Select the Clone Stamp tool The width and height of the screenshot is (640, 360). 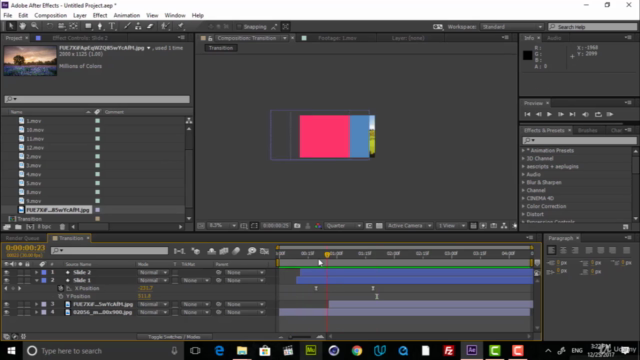point(138,27)
